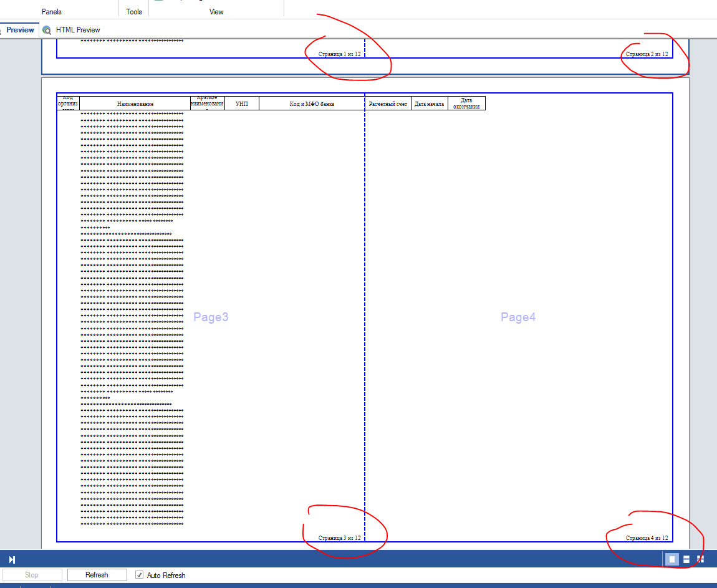Click the 'УНП' column header
717x588 pixels.
[242, 104]
